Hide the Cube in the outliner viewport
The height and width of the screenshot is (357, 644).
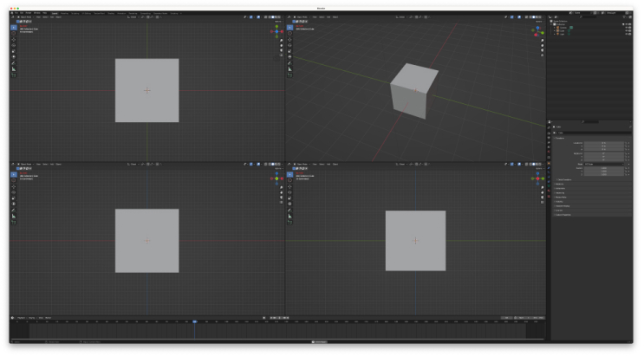pos(627,31)
